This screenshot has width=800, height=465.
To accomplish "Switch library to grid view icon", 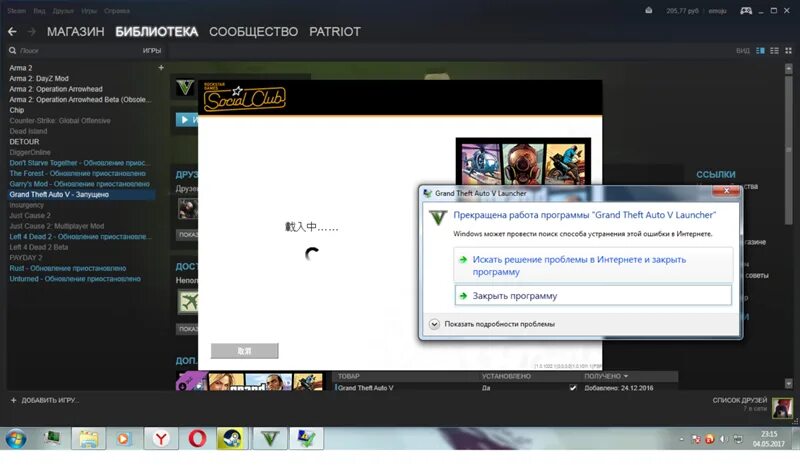I will [788, 51].
